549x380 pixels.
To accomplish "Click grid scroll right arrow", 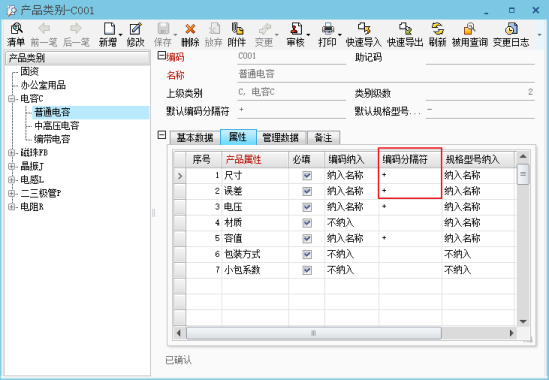I will pyautogui.click(x=512, y=333).
